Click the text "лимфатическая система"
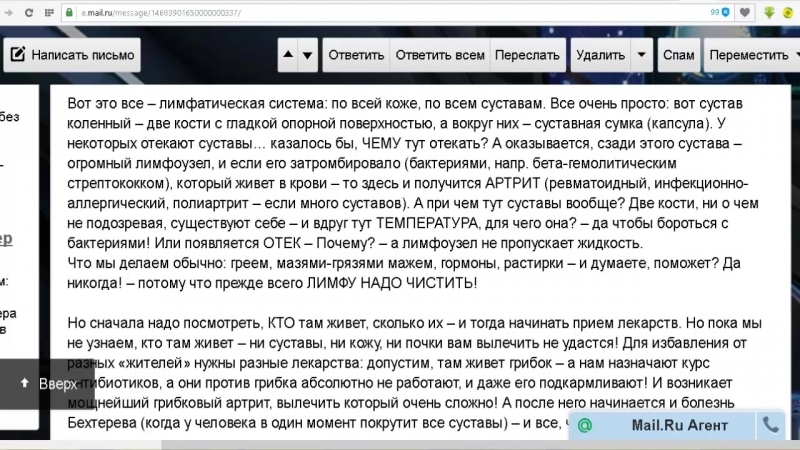 (x=241, y=104)
